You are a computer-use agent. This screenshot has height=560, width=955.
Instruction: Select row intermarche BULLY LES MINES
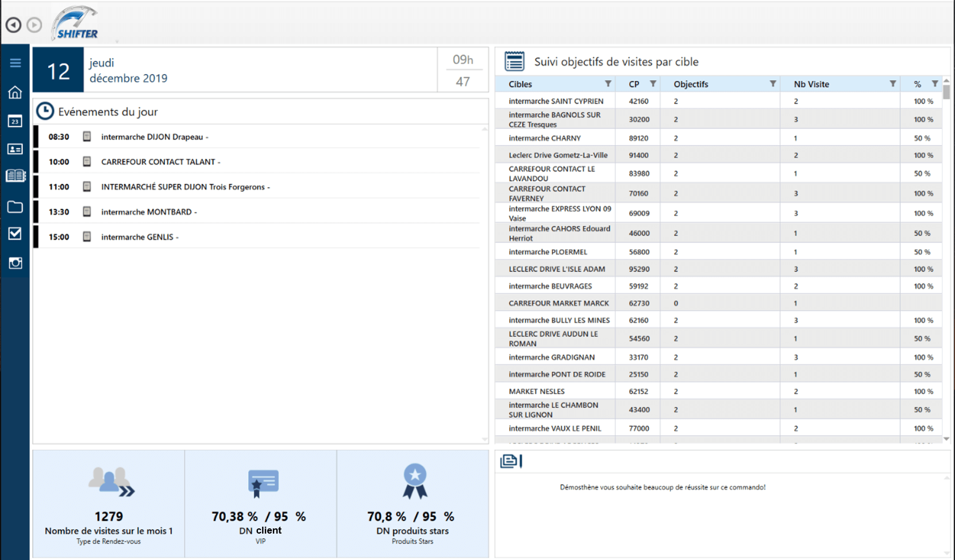(x=718, y=320)
